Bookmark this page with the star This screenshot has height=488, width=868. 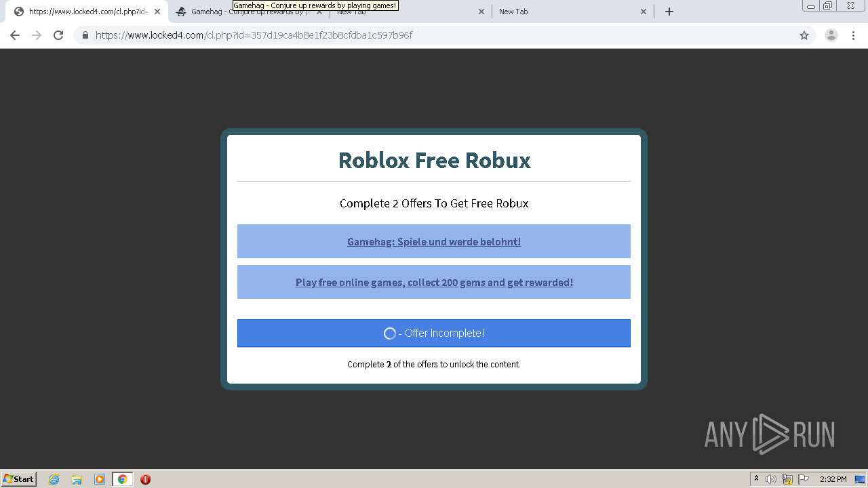coord(804,35)
